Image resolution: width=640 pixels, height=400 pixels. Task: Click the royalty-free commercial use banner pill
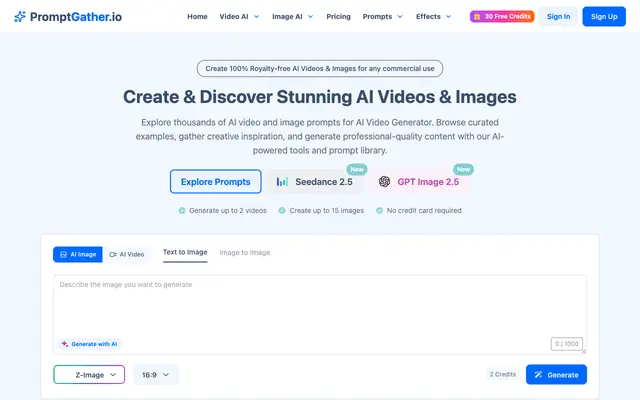click(x=320, y=69)
